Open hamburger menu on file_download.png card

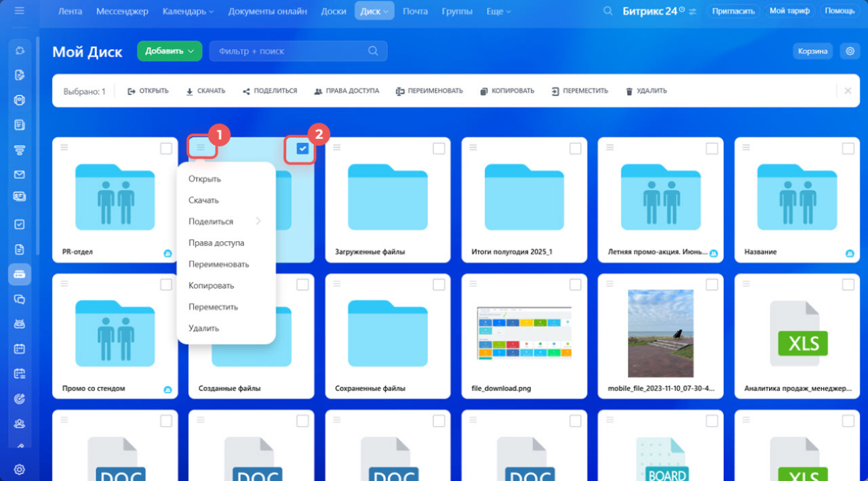(x=473, y=283)
